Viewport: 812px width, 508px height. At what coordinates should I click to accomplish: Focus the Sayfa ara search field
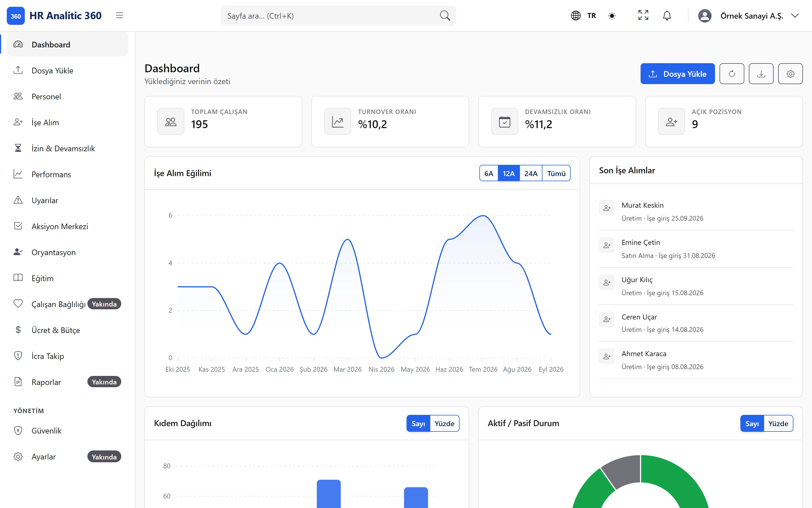338,16
